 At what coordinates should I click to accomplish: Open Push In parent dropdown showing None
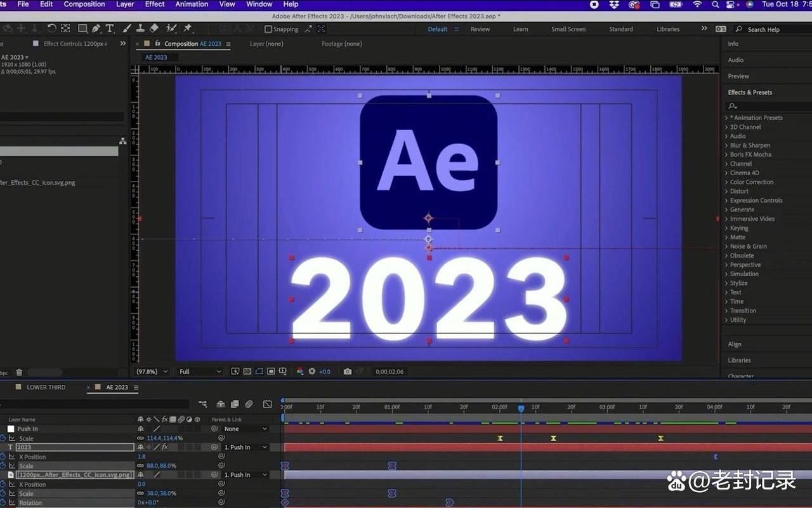click(x=246, y=429)
